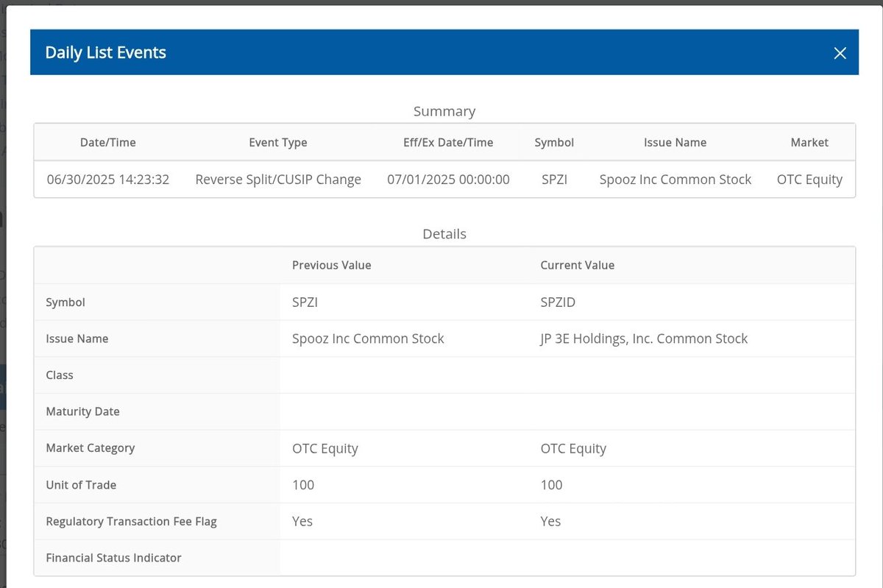Click the Eff/Ex Date/Time column header
883x588 pixels.
pyautogui.click(x=448, y=142)
